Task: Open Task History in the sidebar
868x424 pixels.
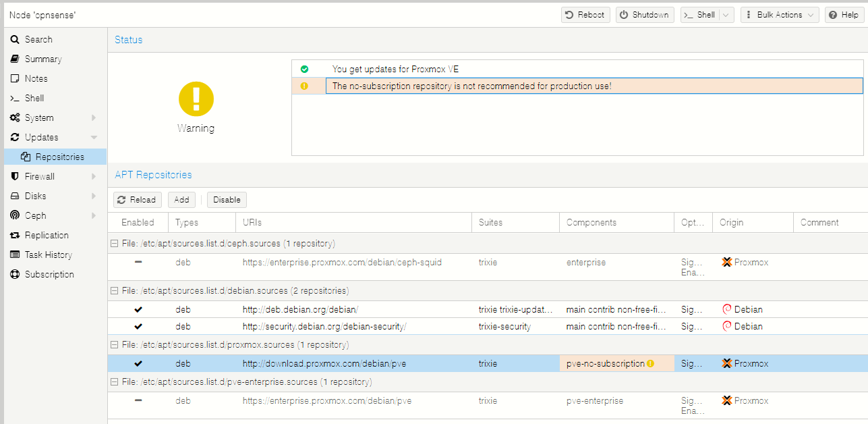Action: pos(55,255)
